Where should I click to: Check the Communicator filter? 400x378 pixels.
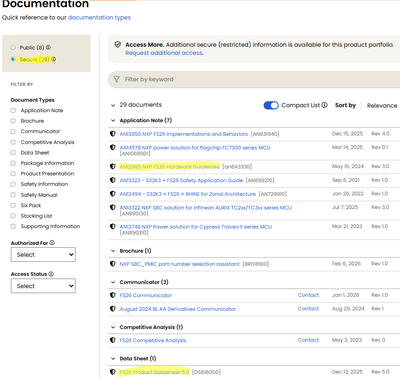click(x=13, y=131)
